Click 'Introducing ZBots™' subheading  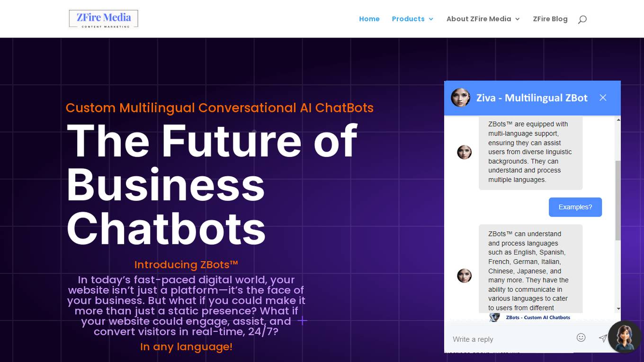186,264
